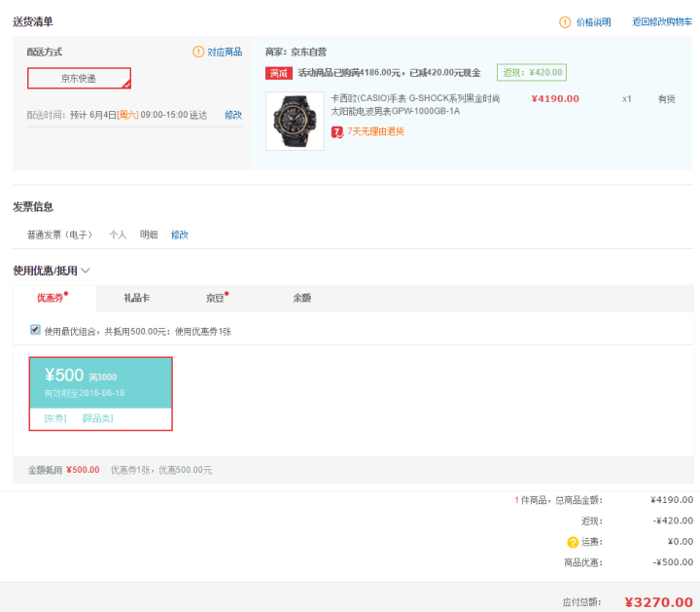The image size is (700, 612).
Task: Click the total payable ¥3270.00
Action: [658, 602]
